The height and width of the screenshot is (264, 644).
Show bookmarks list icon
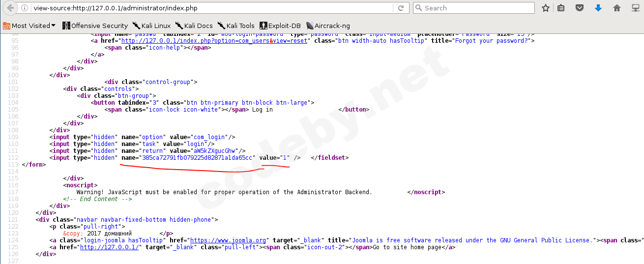click(561, 8)
